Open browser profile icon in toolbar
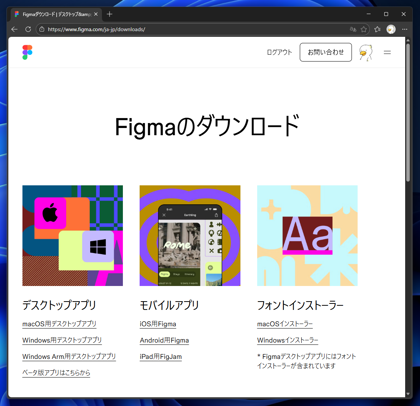Viewport: 420px width, 406px height. [x=391, y=29]
